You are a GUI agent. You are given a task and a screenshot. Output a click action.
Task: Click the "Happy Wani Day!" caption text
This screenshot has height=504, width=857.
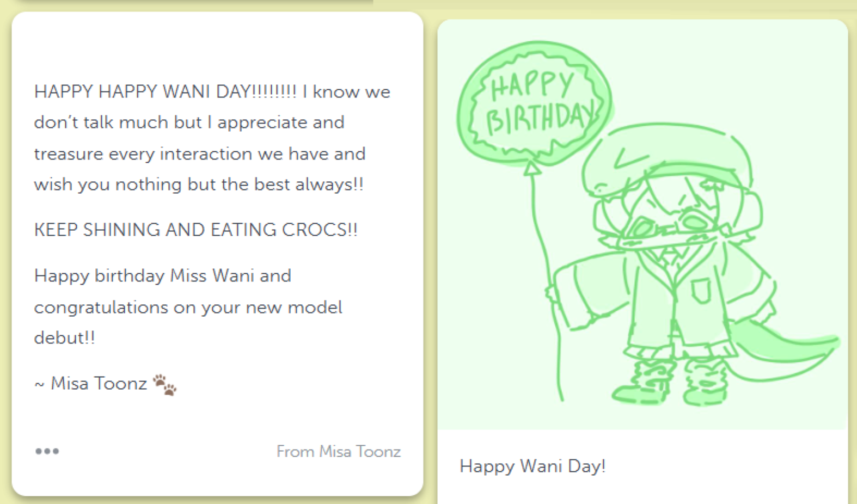tap(532, 466)
